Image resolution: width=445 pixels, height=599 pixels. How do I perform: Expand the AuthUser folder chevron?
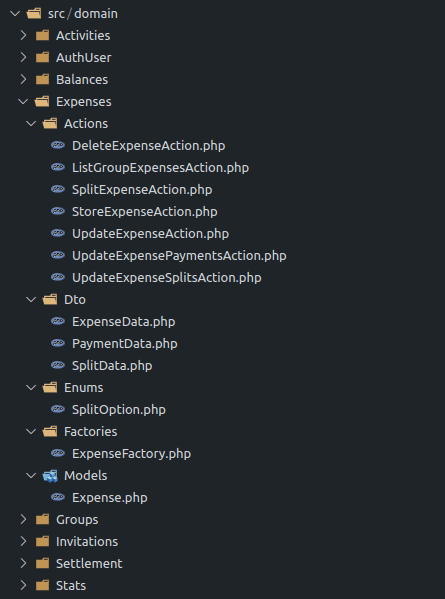coord(23,57)
